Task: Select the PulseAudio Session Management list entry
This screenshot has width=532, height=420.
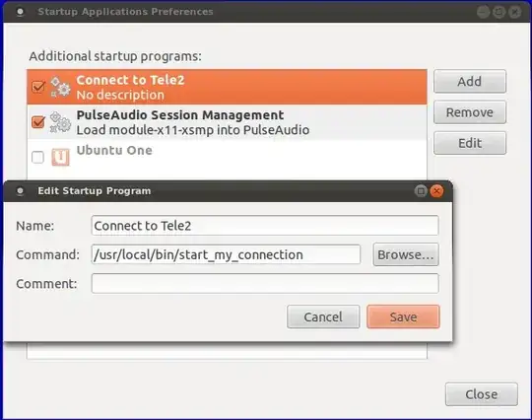Action: [x=227, y=122]
